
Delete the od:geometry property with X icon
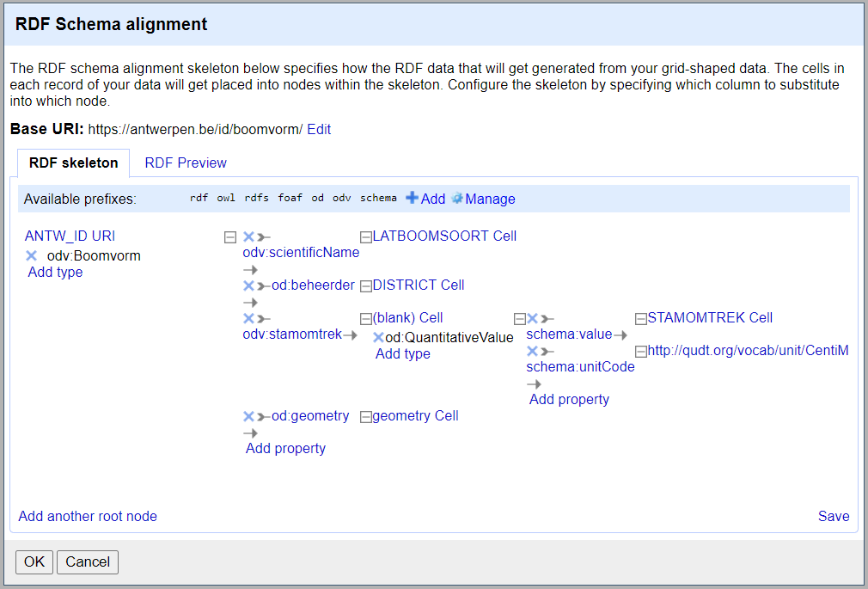point(248,416)
